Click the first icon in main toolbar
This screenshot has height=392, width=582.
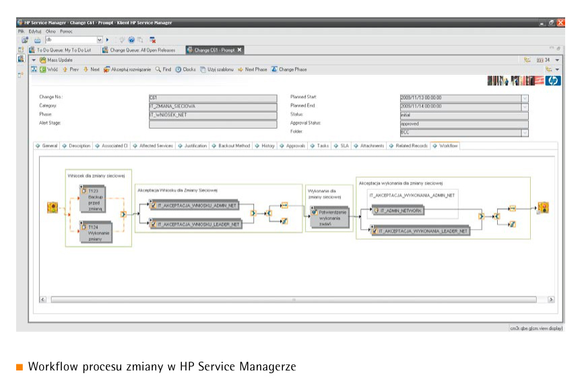click(x=25, y=40)
